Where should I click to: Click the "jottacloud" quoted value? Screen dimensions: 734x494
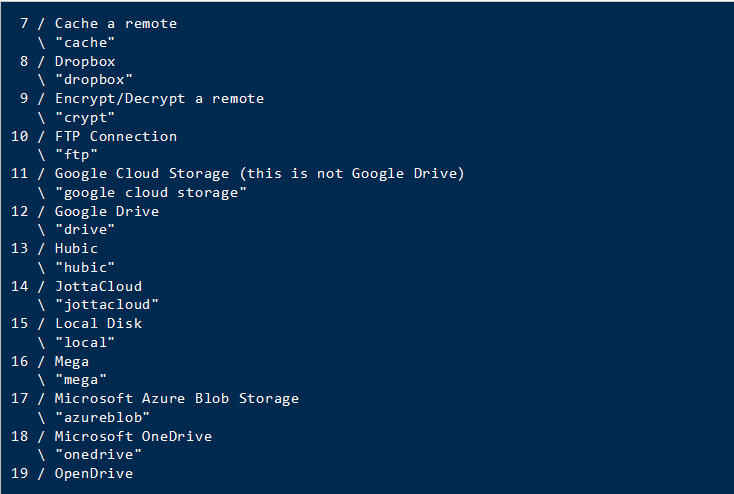coord(106,304)
